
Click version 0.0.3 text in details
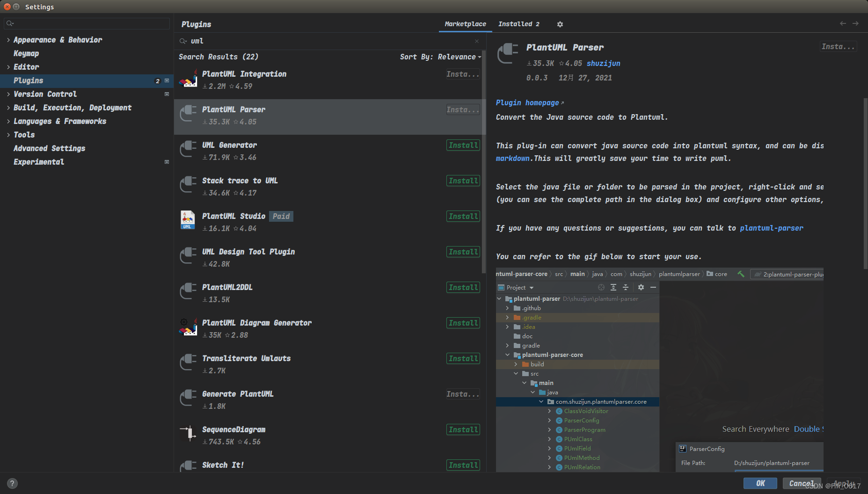537,78
